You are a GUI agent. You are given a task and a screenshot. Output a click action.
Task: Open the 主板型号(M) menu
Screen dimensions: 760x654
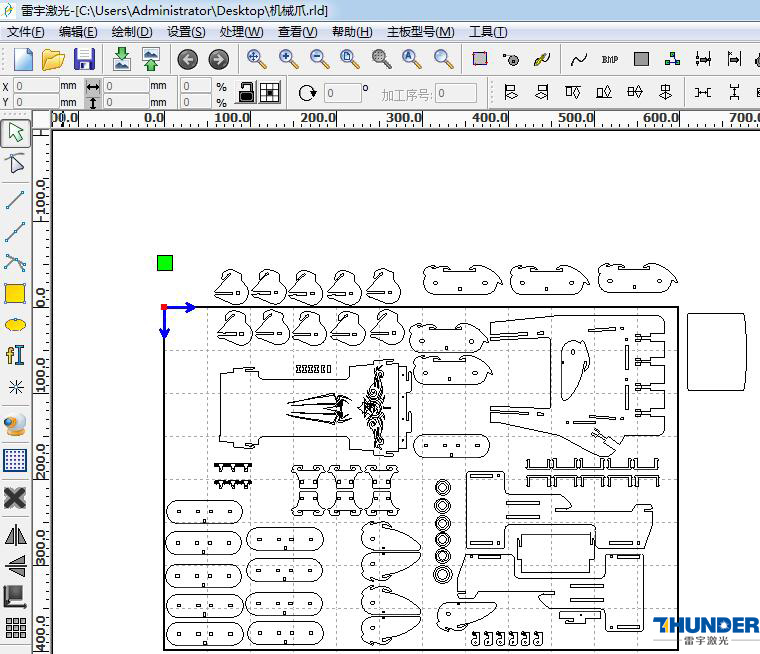421,32
